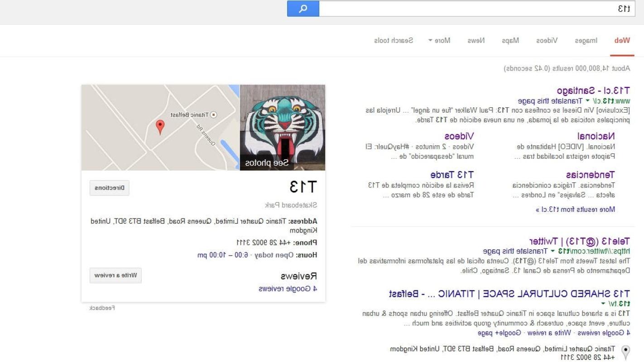Expand the More dropdown in search tabs

pyautogui.click(x=439, y=41)
